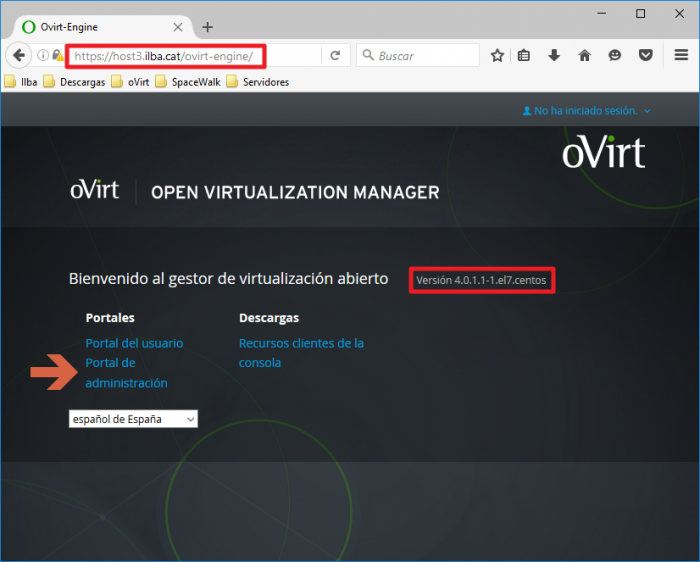Open site information via the info icon
Screen dimensions: 700x562
(43, 55)
